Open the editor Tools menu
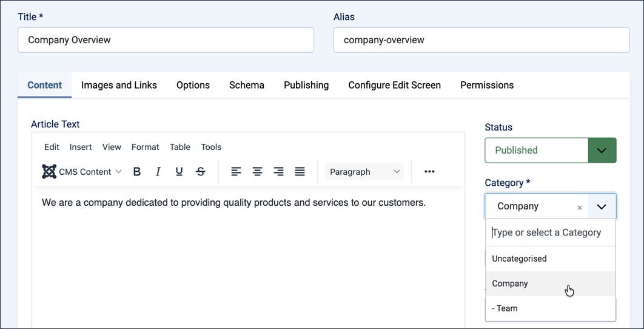 coord(211,147)
